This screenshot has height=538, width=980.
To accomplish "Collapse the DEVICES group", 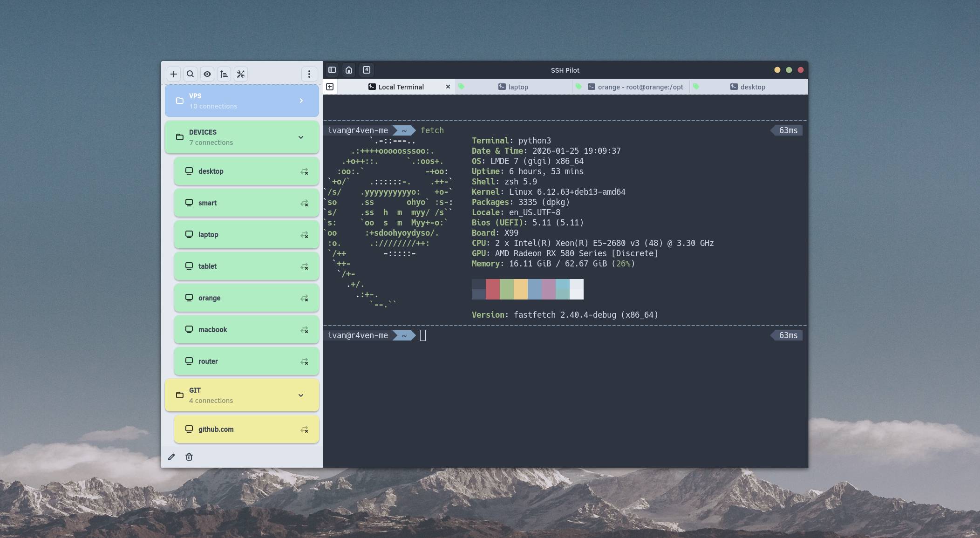I will coord(301,137).
